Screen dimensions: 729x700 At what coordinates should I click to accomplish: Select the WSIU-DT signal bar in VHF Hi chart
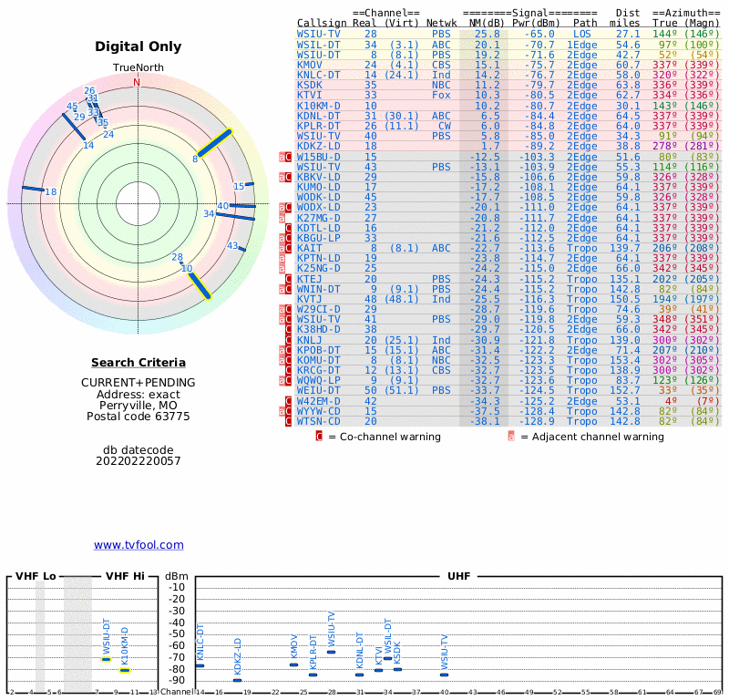coord(106,659)
